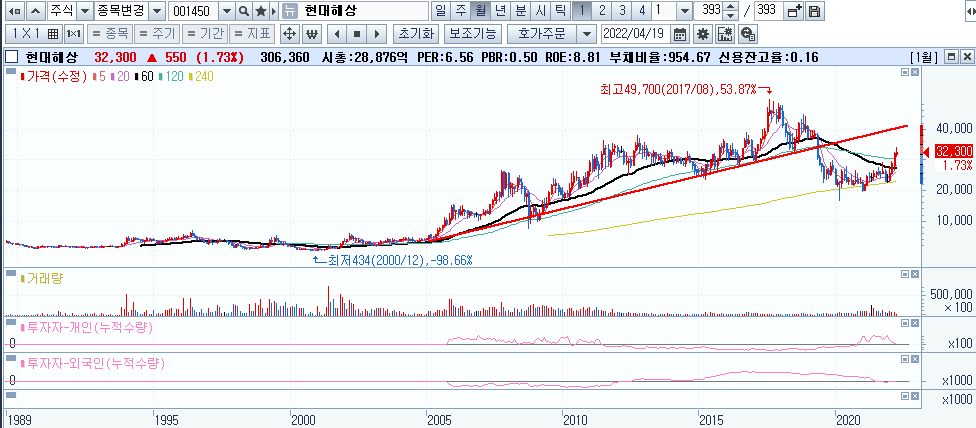Edit the stock code field 001450
The height and width of the screenshot is (428, 976).
point(195,11)
